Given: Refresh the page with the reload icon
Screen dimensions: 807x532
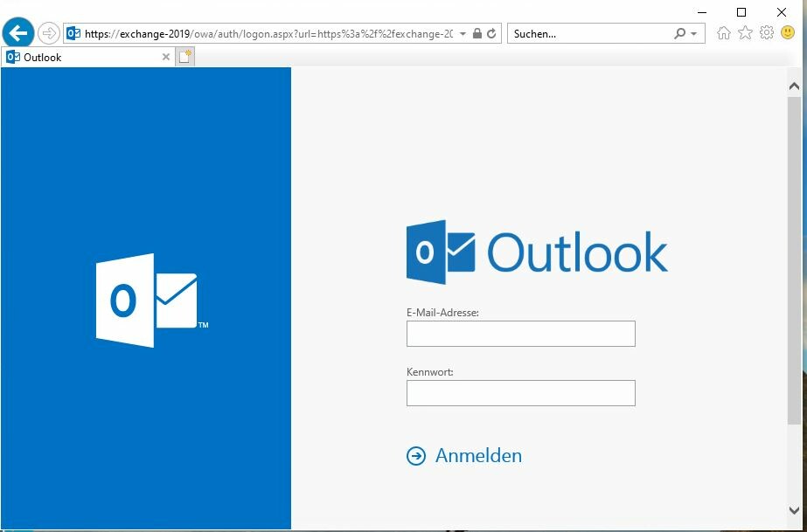Looking at the screenshot, I should (x=491, y=34).
